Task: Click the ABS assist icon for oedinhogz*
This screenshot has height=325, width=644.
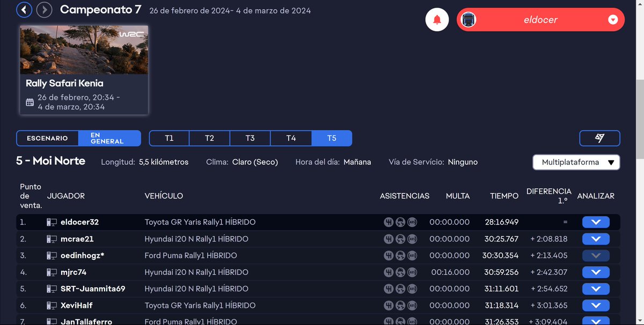Action: 412,255
